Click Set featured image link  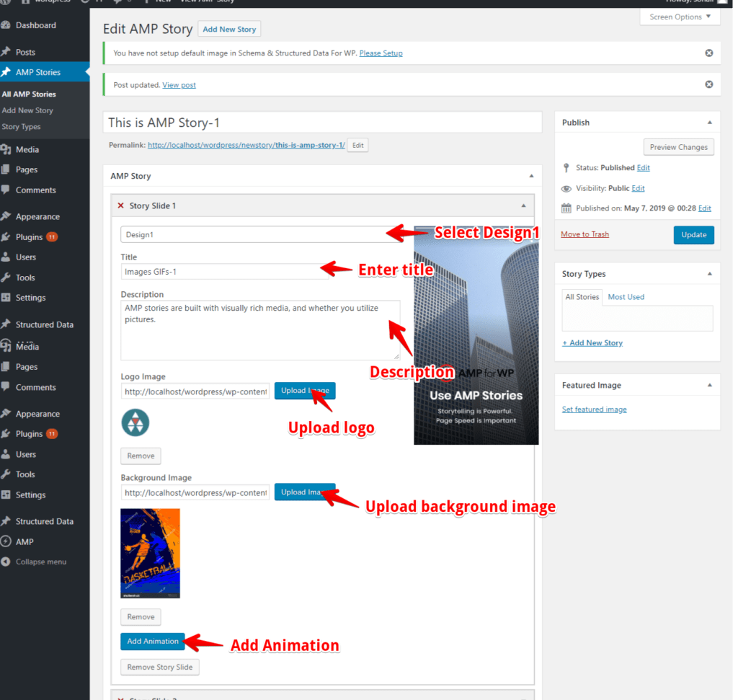[595, 409]
